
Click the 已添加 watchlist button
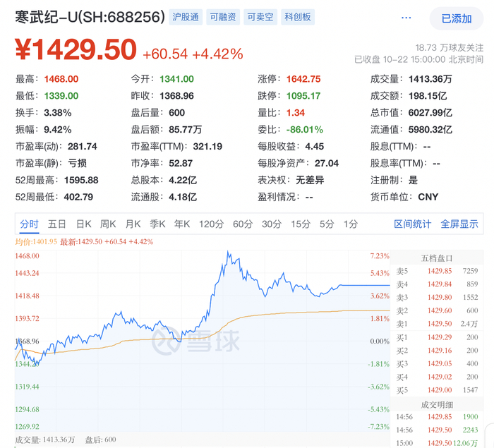click(x=457, y=18)
